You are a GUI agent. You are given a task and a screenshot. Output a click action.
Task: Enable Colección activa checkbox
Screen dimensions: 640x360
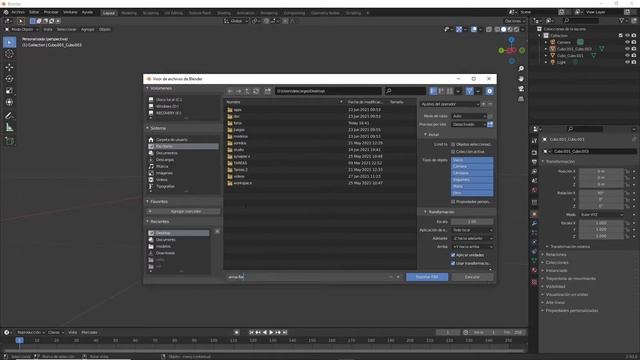coord(453,152)
